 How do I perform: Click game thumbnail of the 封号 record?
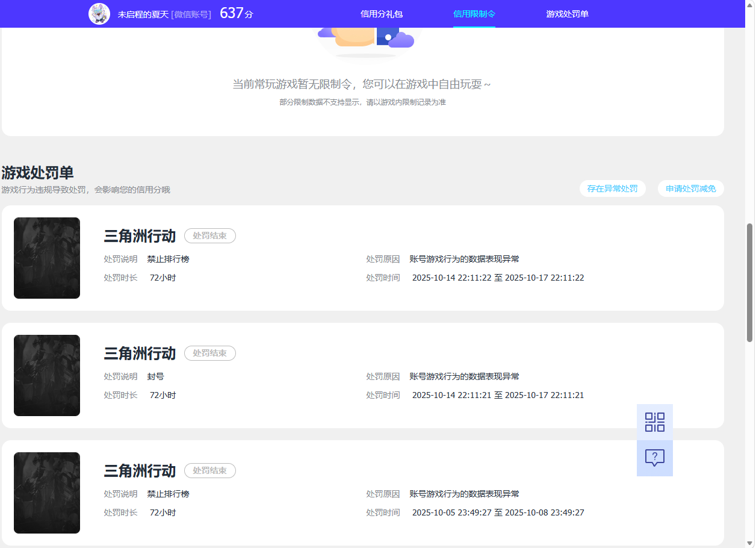pos(47,375)
